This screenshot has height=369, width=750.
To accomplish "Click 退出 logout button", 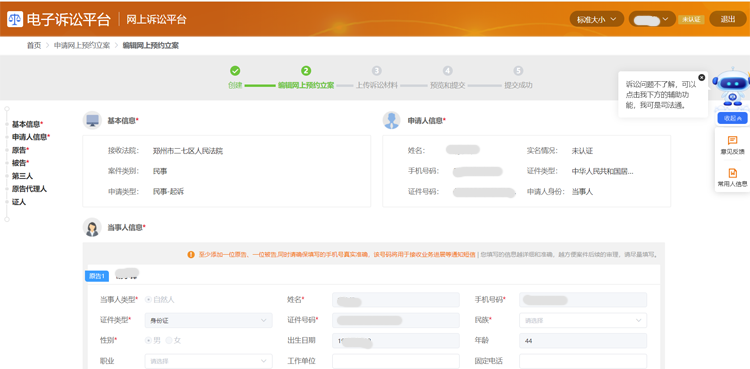I will [x=728, y=19].
